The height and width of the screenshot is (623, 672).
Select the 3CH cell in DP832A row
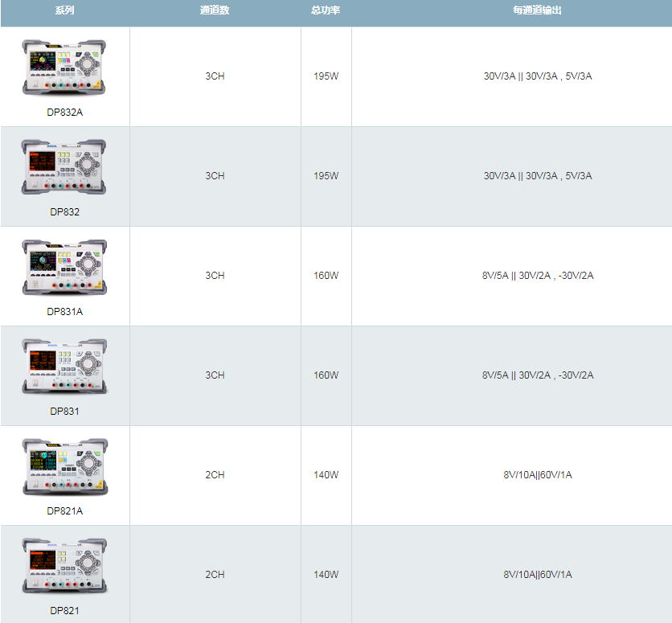215,76
